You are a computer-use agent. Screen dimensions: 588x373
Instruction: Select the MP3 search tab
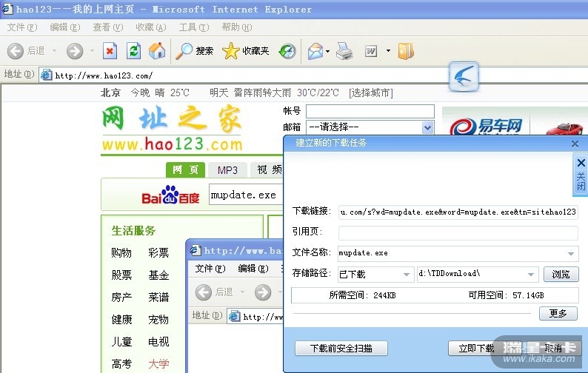point(227,169)
